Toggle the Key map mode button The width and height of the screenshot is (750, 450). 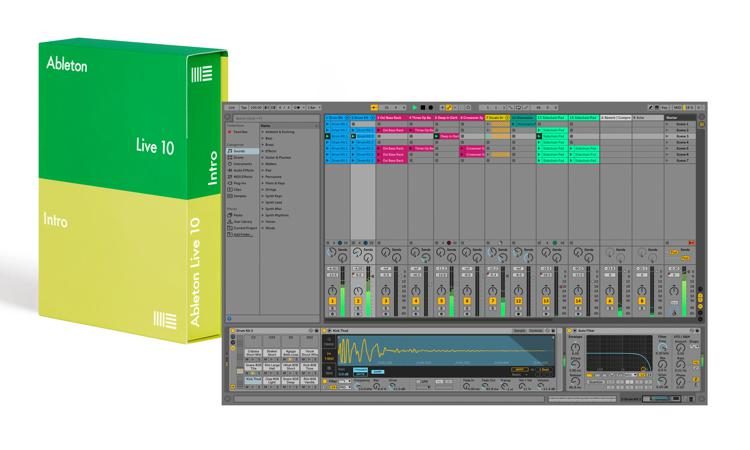point(664,108)
